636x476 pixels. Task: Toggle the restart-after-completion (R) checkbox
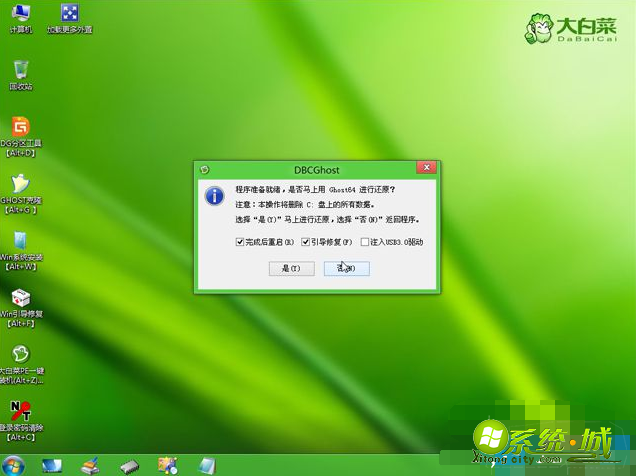[264, 242]
